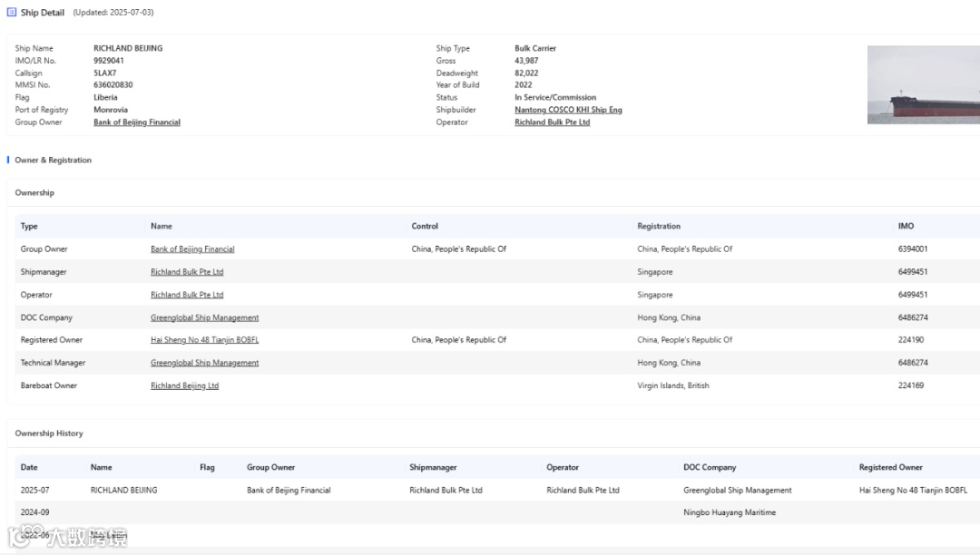The width and height of the screenshot is (980, 555).
Task: Open Bank of Beijing Financial in Group Owner row
Action: [x=192, y=249]
